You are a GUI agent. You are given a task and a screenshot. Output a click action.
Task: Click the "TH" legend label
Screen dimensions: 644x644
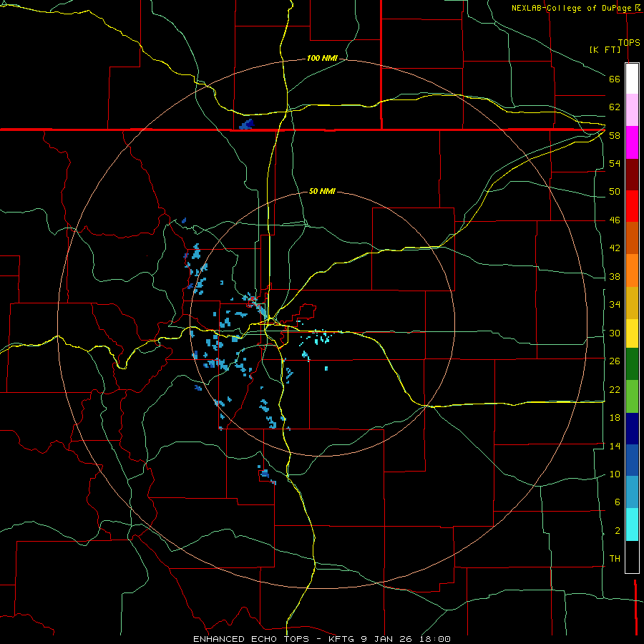click(615, 559)
